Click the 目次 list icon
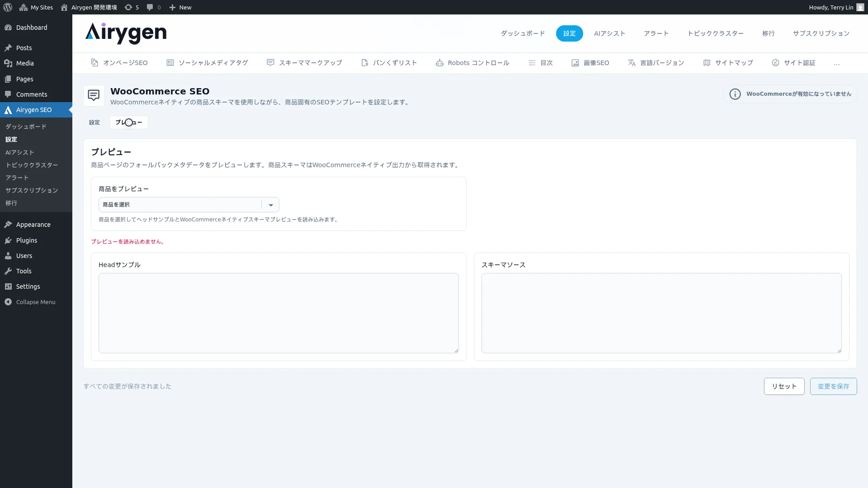Screen dimensions: 868x488 tap(532, 63)
